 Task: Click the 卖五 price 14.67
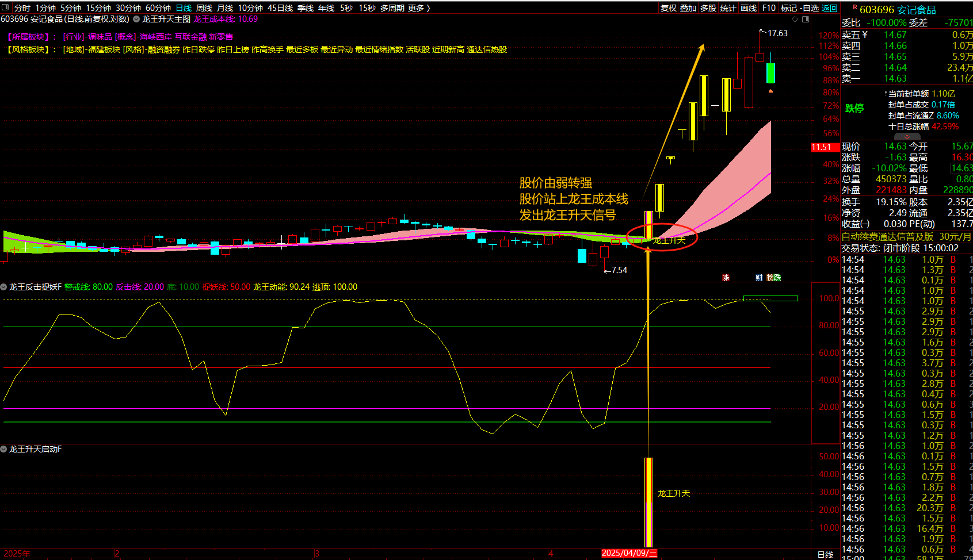895,35
